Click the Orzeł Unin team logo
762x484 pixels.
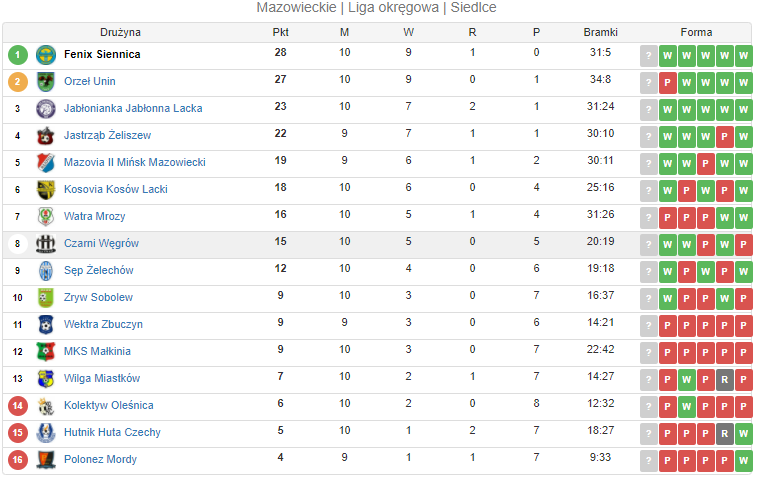(46, 82)
